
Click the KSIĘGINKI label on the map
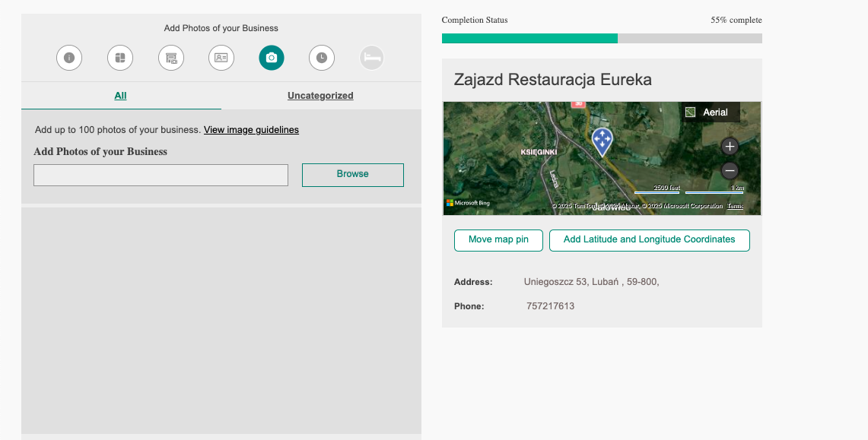(x=539, y=152)
